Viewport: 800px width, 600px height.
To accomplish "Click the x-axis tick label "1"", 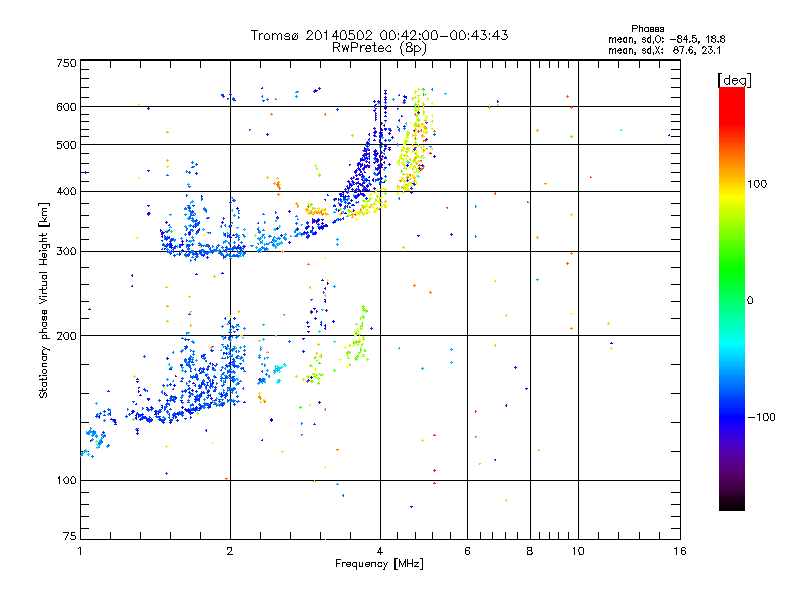I will pos(80,551).
